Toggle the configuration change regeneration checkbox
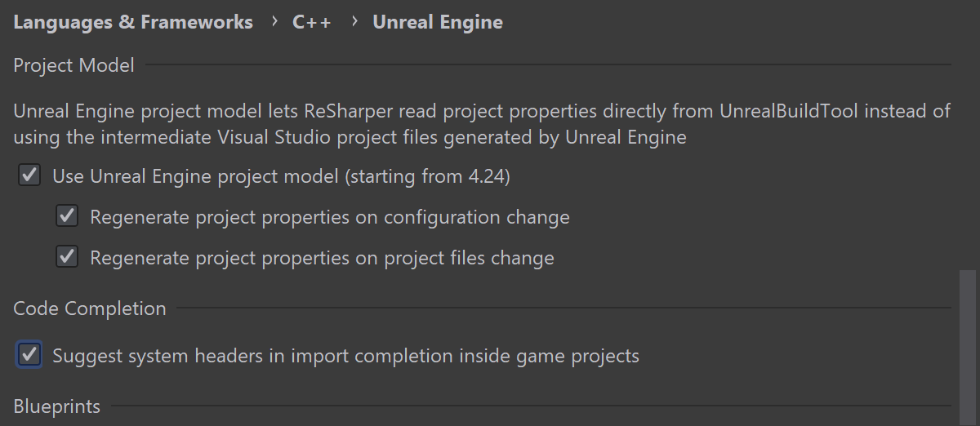The width and height of the screenshot is (980, 426). pyautogui.click(x=67, y=217)
